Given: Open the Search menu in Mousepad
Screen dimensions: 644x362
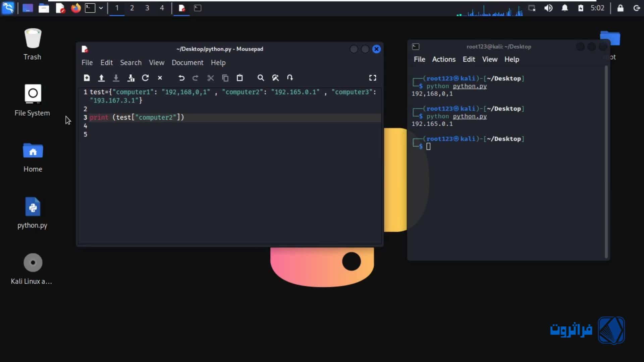Looking at the screenshot, I should pos(130,63).
